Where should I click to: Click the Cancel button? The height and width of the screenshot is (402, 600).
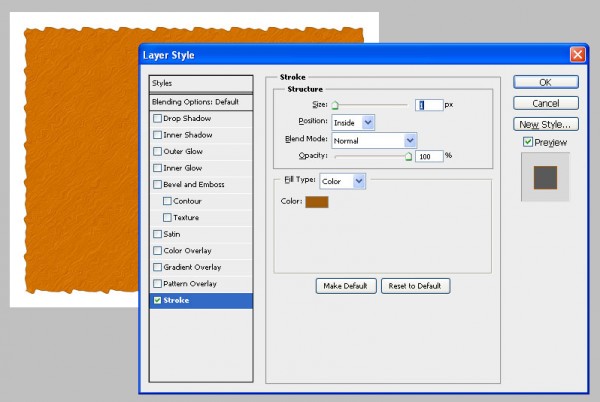[x=546, y=103]
